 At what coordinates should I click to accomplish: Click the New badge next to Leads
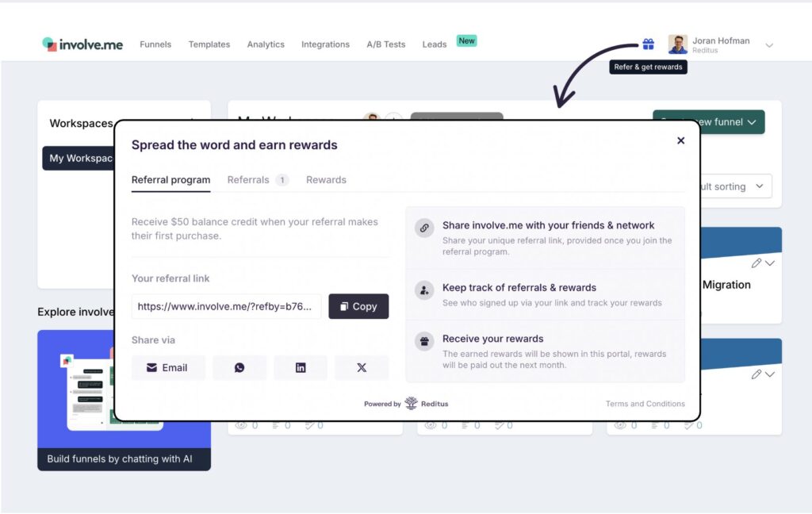tap(466, 41)
